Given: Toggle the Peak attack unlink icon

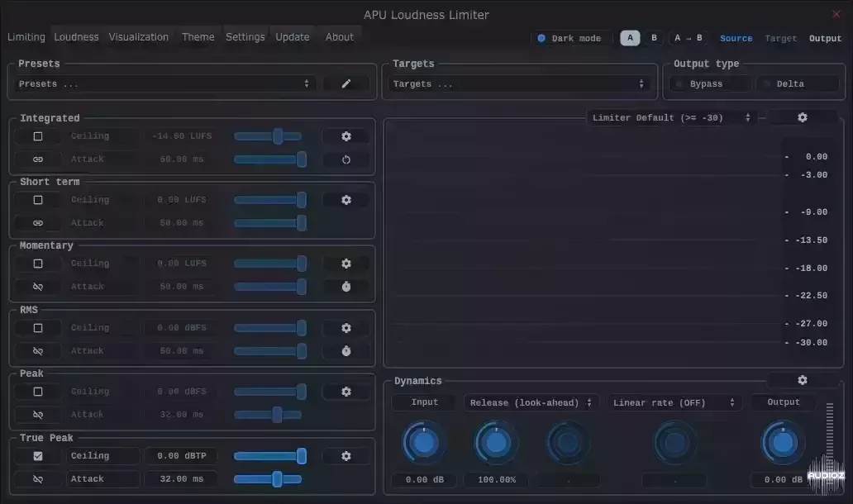Looking at the screenshot, I should click(37, 415).
